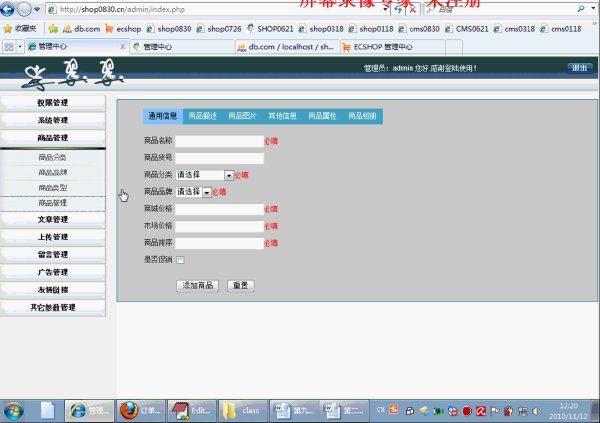Click the 重置 reset button
The width and height of the screenshot is (600, 423).
[241, 286]
